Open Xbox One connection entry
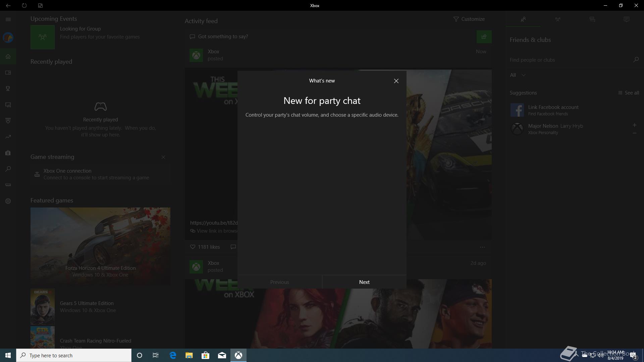644x362 pixels. (100, 174)
